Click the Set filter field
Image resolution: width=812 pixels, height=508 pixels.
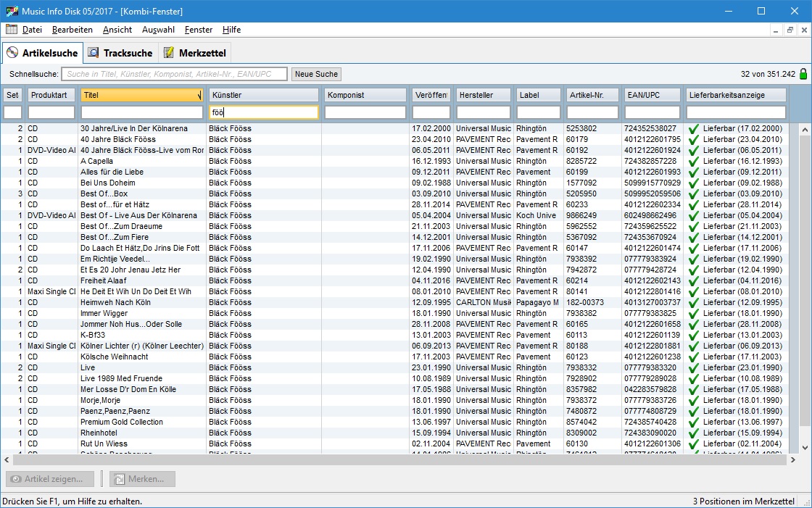click(x=12, y=112)
